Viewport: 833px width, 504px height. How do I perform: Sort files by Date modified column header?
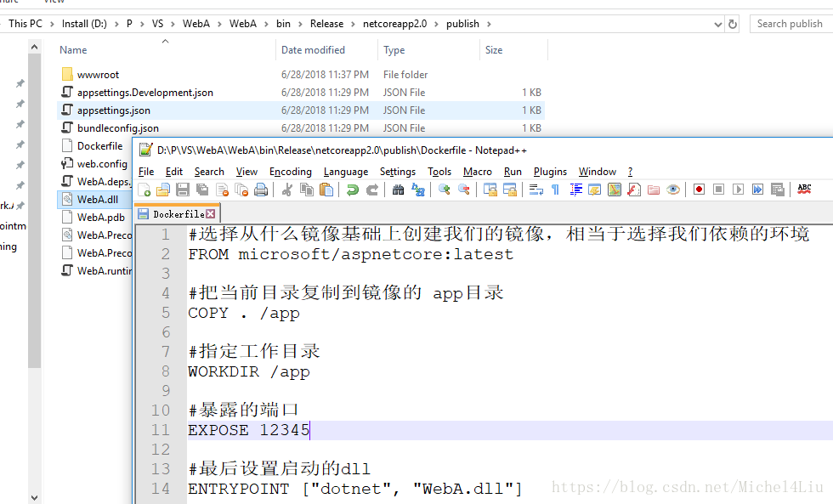[x=327, y=50]
